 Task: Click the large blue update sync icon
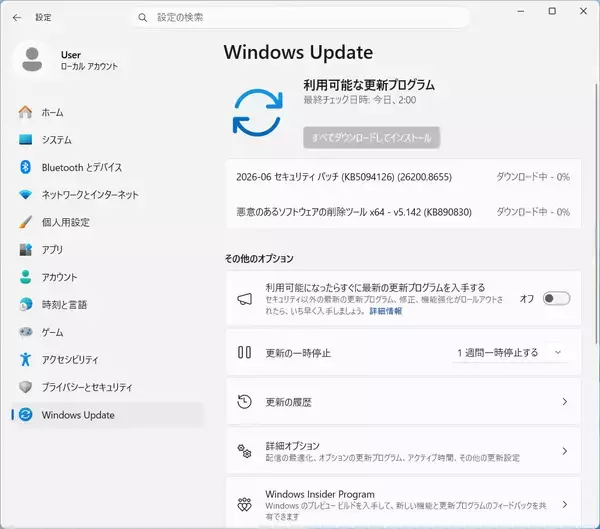[x=258, y=113]
